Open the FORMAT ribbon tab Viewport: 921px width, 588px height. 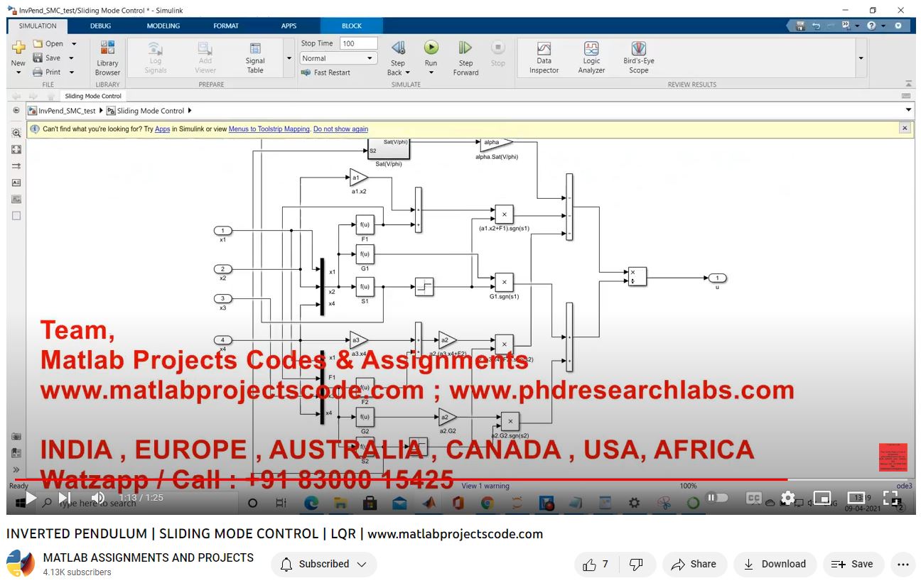pos(226,26)
